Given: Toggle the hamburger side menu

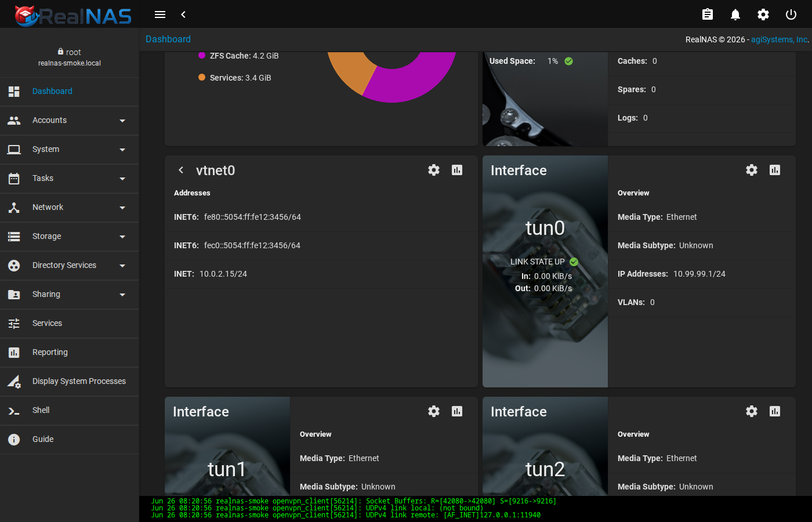Looking at the screenshot, I should (x=160, y=14).
